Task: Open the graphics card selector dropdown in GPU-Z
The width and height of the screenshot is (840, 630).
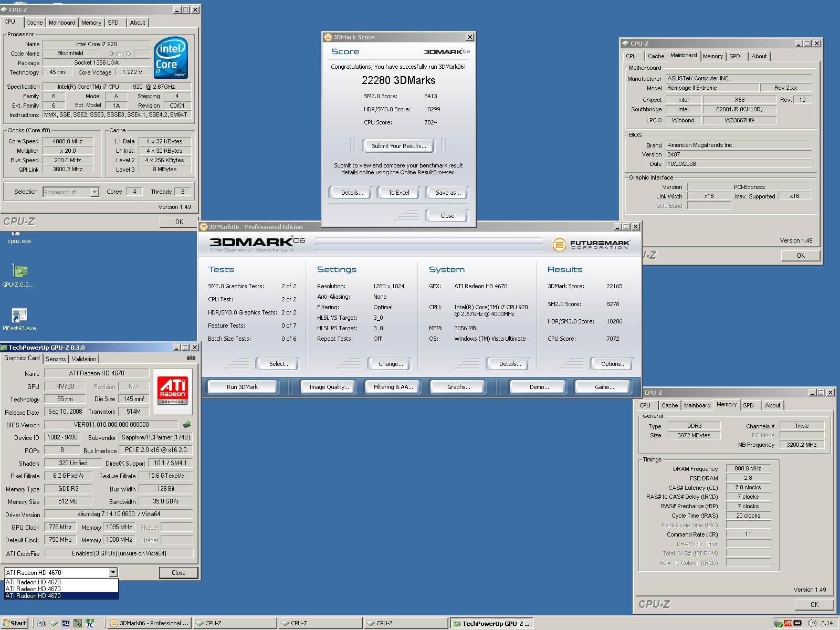Action: click(113, 573)
